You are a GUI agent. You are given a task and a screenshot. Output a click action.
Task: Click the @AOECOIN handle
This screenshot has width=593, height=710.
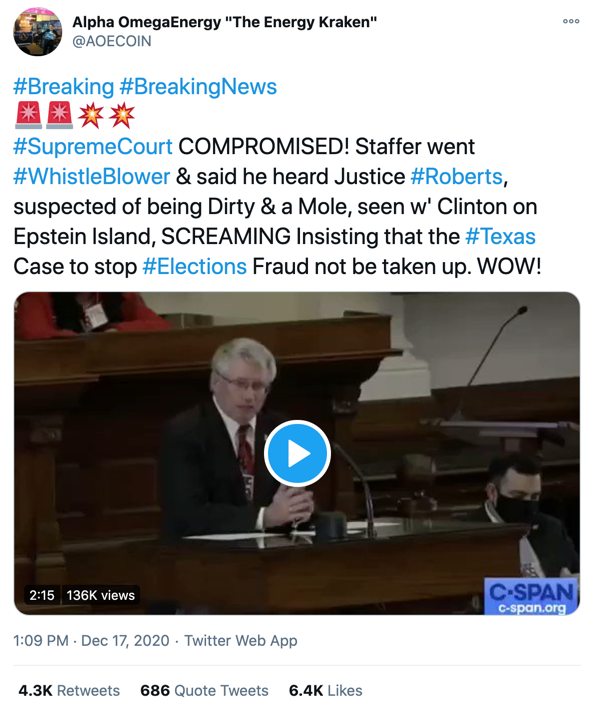coord(112,41)
